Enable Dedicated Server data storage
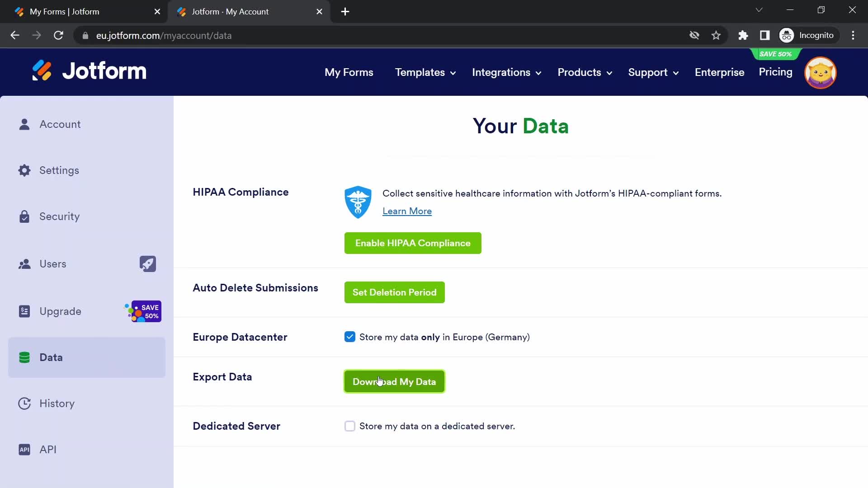The height and width of the screenshot is (488, 868). tap(350, 426)
